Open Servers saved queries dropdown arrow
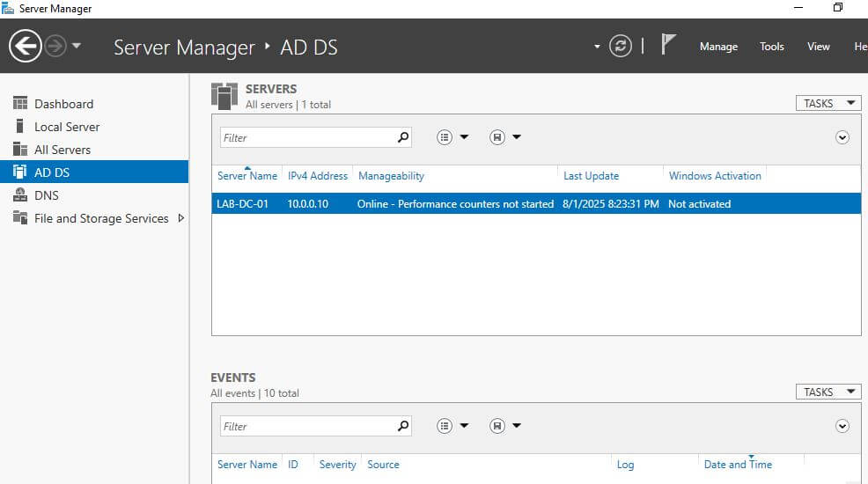868x484 pixels. coord(517,137)
